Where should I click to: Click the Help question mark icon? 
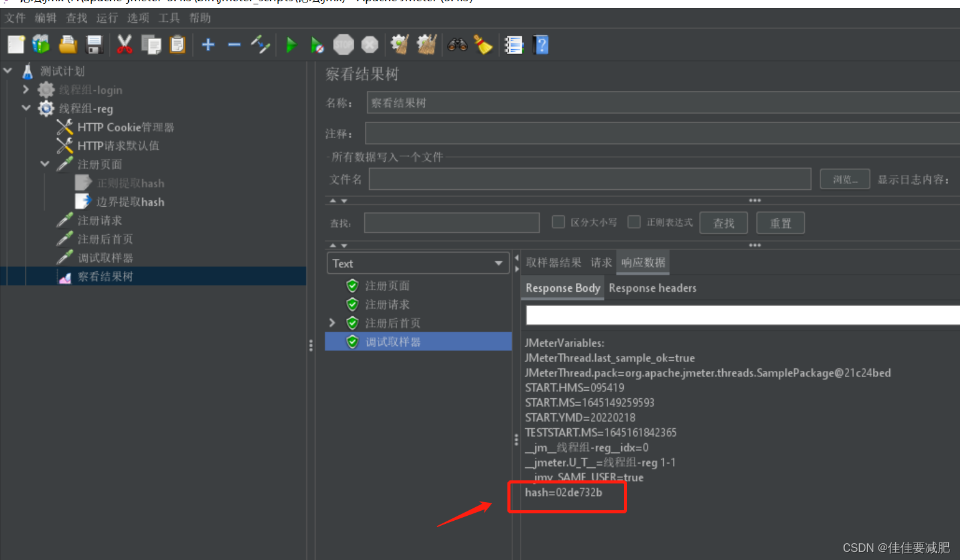click(541, 45)
